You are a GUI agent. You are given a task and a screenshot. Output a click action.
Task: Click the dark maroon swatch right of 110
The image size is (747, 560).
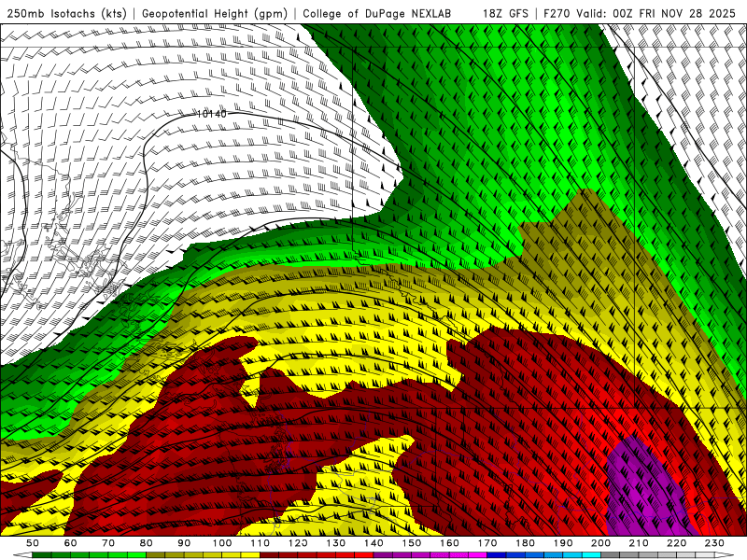[x=269, y=555]
